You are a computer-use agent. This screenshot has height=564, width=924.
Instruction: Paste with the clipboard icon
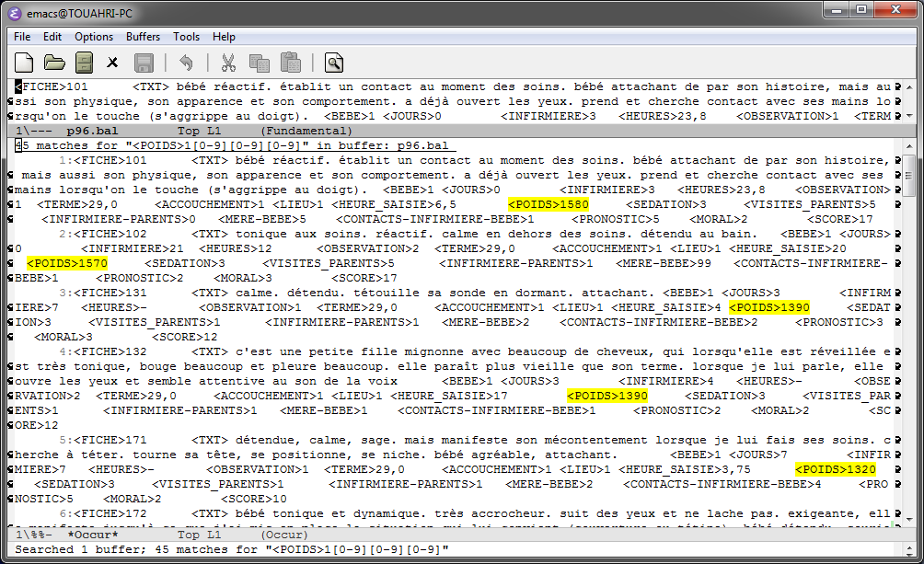pos(290,63)
